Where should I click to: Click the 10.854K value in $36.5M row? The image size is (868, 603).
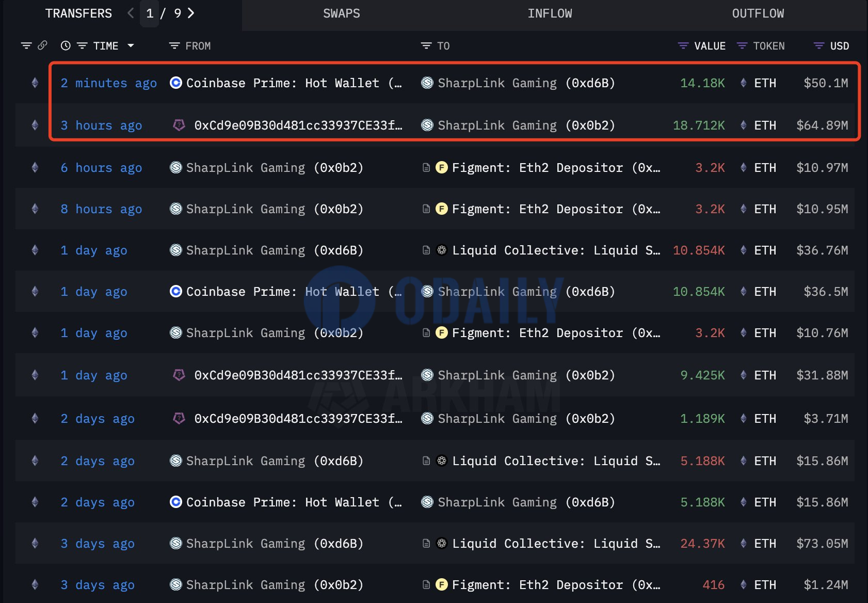[x=699, y=292]
